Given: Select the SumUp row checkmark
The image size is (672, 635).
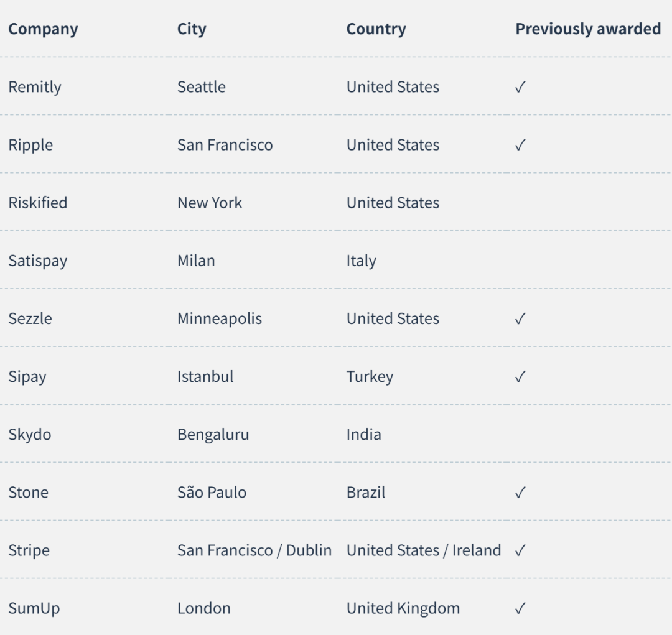Looking at the screenshot, I should [x=520, y=608].
